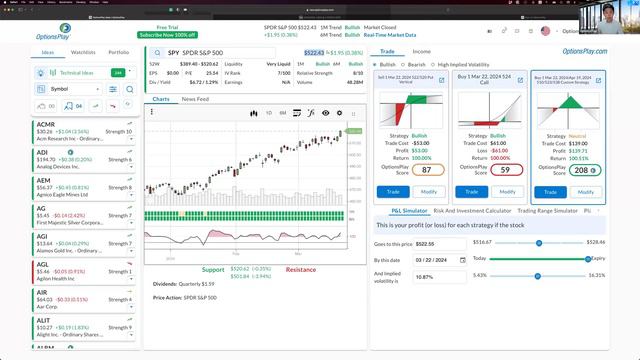
Task: Open the lightbulb ideas icon
Action: pos(40,73)
